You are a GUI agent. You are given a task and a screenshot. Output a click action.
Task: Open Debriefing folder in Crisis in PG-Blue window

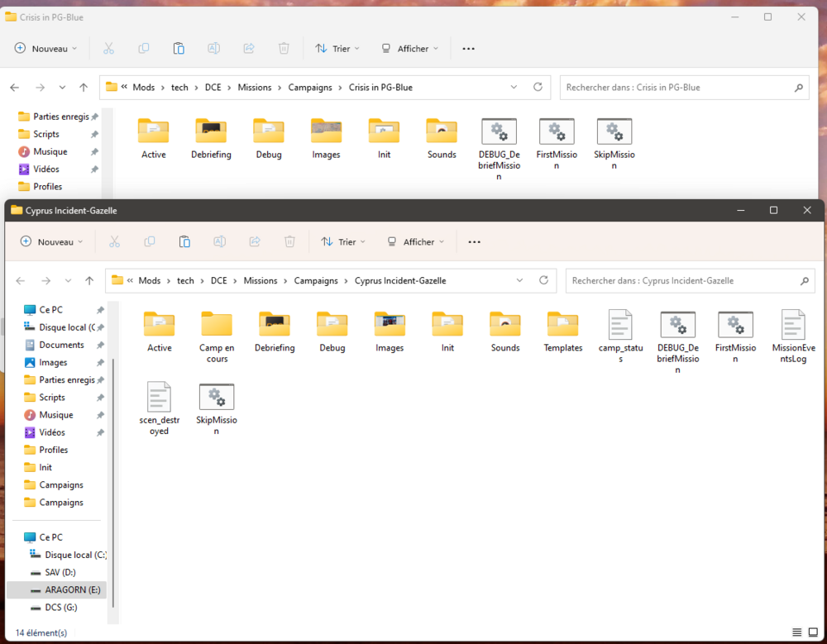(211, 138)
